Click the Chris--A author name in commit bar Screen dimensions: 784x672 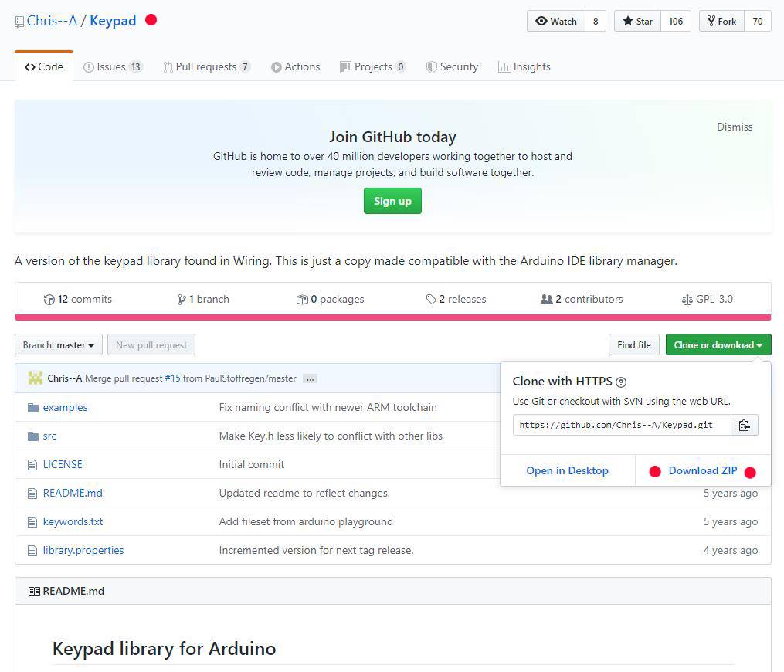pos(65,378)
